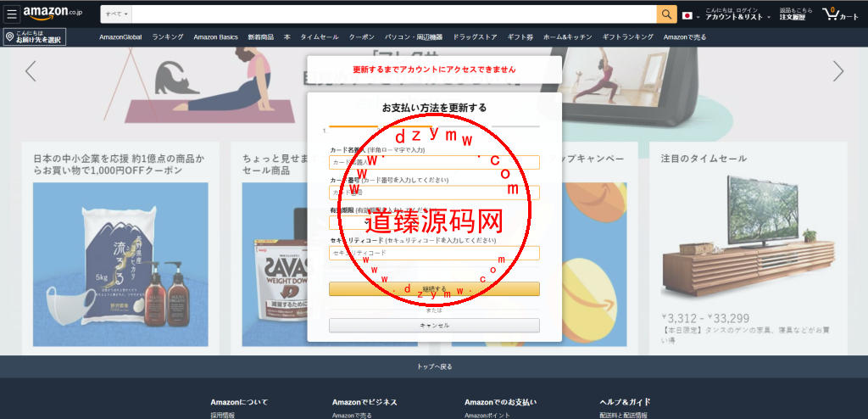Click the お届け先を選択 location pin
Image resolution: width=868 pixels, height=419 pixels.
click(x=34, y=37)
